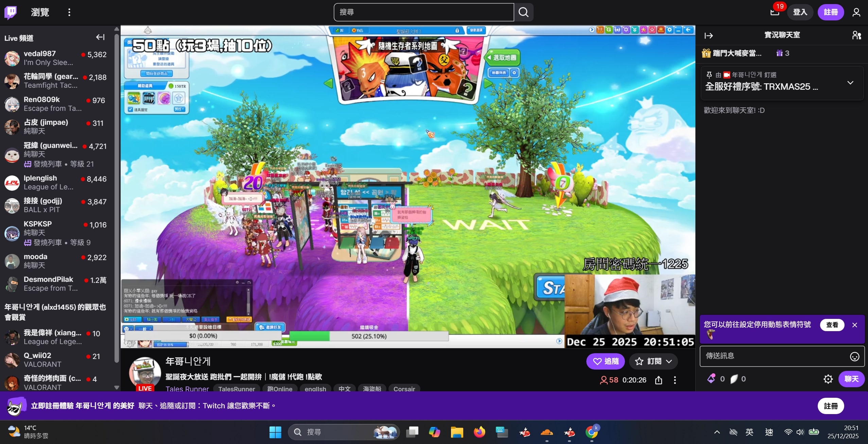868x444 pixels.
Task: Open the notifications inbox showing 19
Action: coord(775,12)
